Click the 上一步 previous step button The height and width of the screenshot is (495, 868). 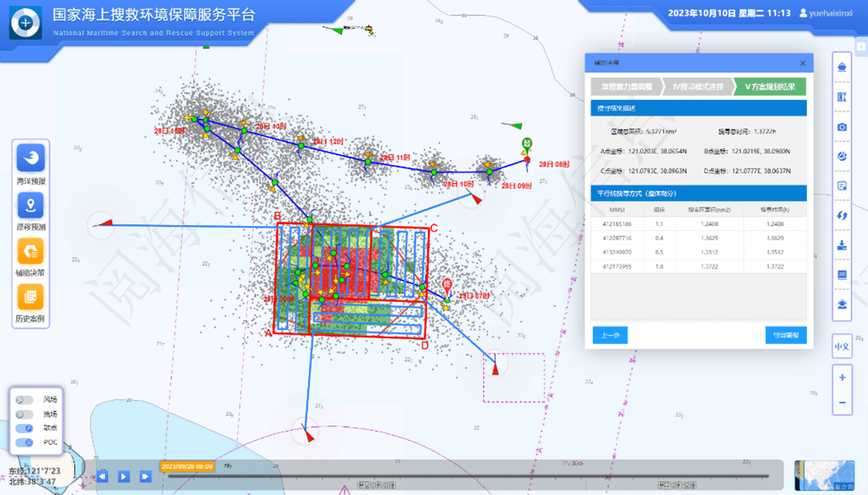tap(610, 335)
